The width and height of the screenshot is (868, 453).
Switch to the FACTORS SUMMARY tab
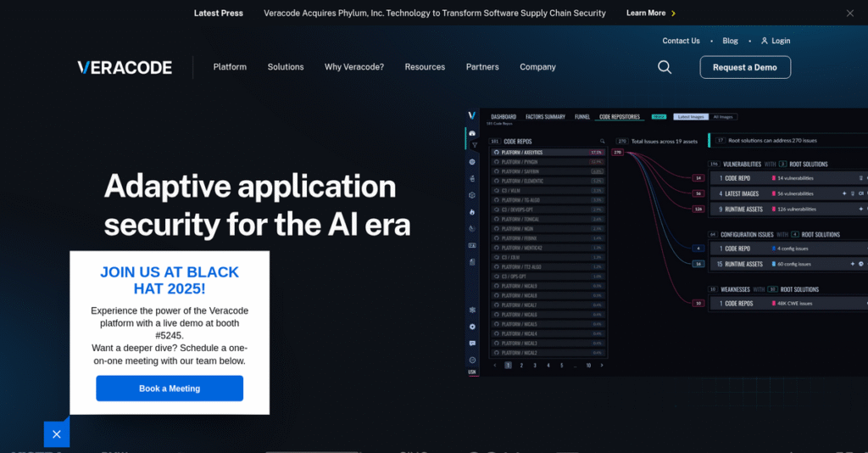click(545, 117)
